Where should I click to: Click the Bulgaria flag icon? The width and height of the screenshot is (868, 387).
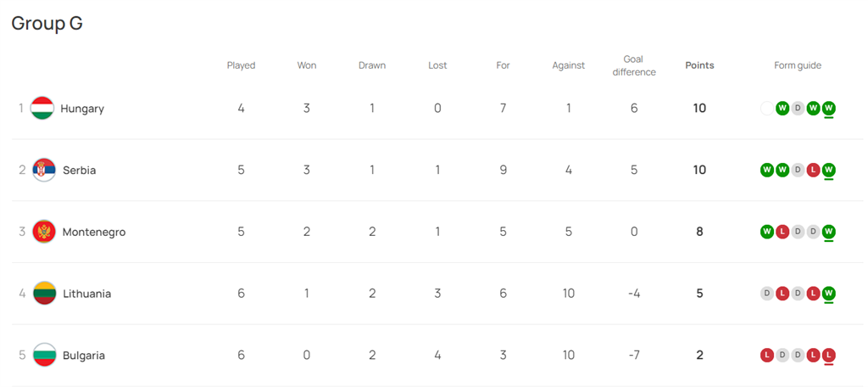[x=44, y=356]
